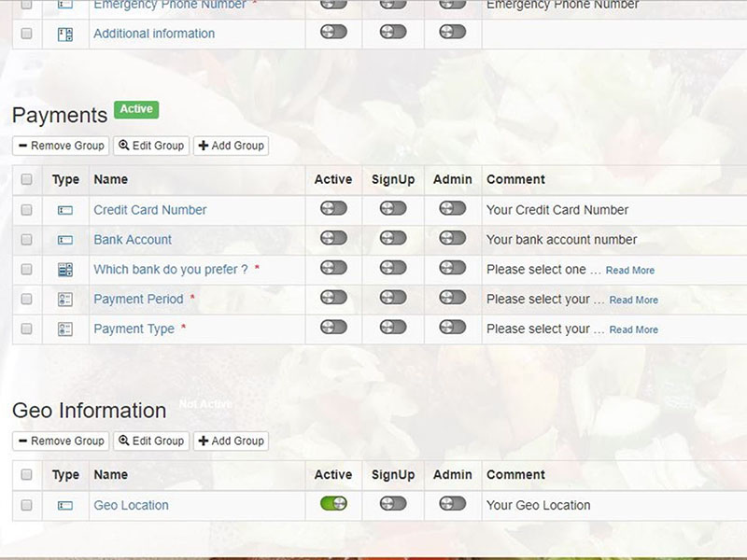Click Edit Group under Geo Information
The width and height of the screenshot is (747, 560).
click(x=151, y=441)
